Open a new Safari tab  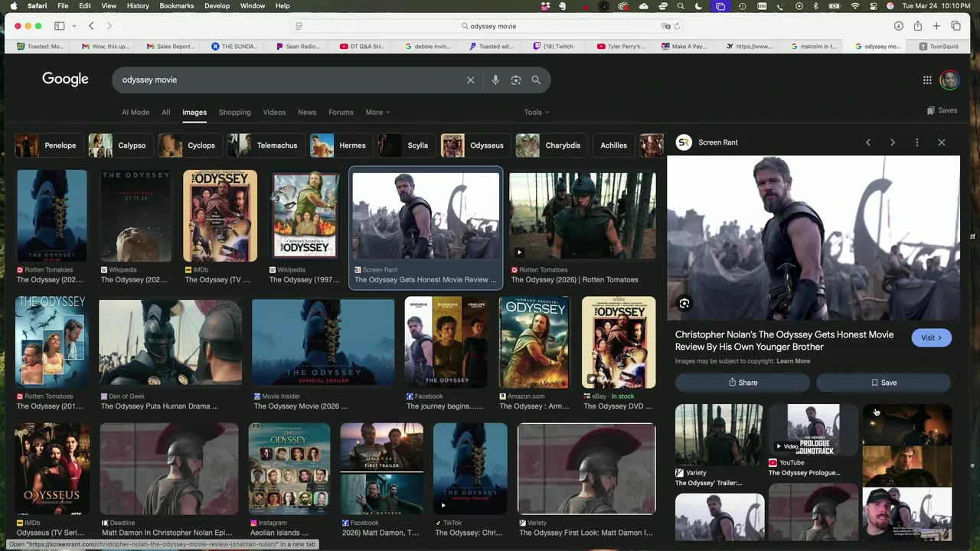[x=936, y=26]
